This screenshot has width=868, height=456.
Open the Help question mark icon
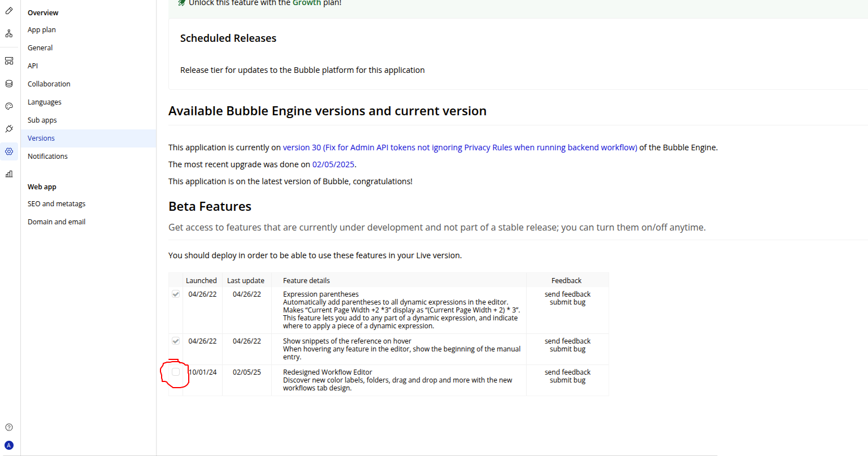pos(9,427)
